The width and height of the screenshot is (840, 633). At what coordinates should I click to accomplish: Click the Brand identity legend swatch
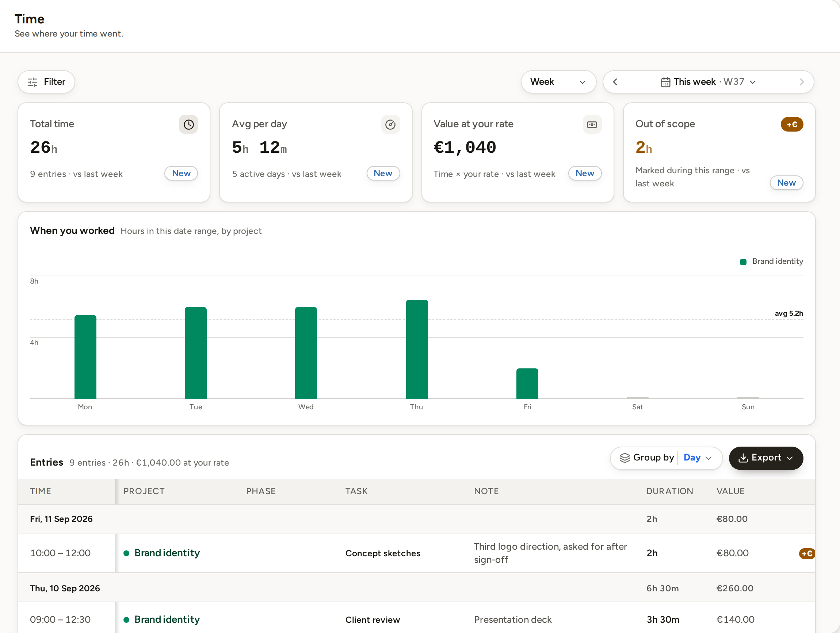click(x=743, y=262)
